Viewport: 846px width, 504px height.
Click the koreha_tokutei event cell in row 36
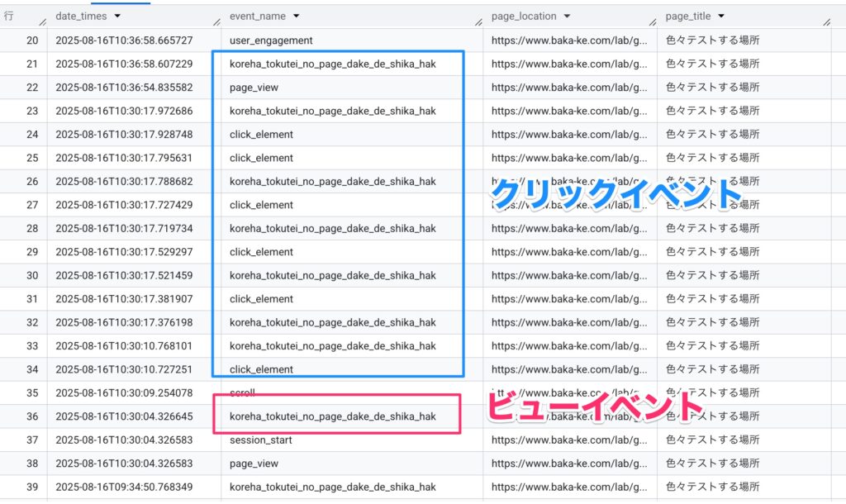tap(332, 416)
